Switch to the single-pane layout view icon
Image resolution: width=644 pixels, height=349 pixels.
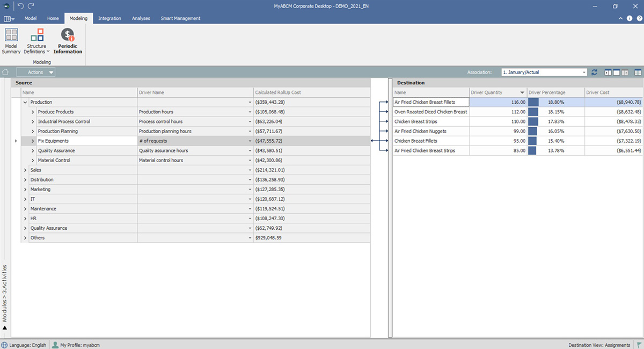617,72
